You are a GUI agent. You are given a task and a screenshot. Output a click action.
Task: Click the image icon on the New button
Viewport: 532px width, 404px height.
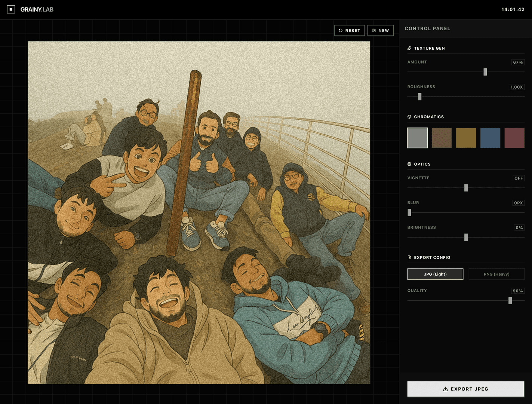coord(373,30)
